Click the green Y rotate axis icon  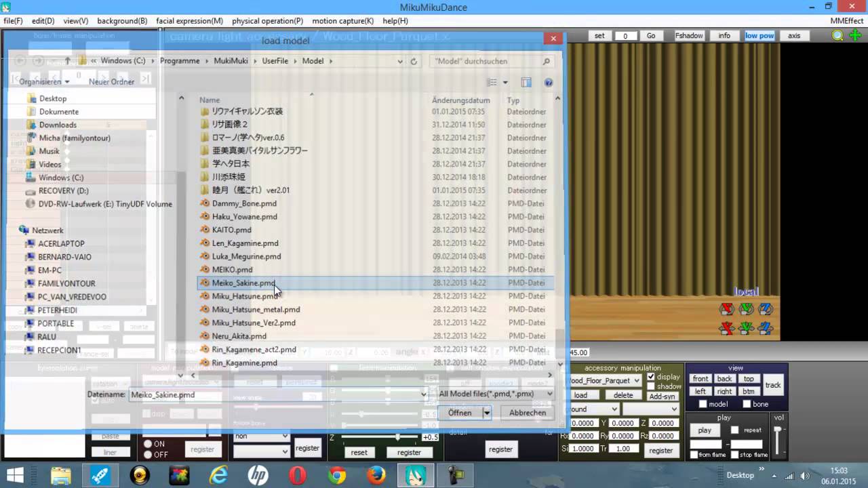tap(746, 310)
